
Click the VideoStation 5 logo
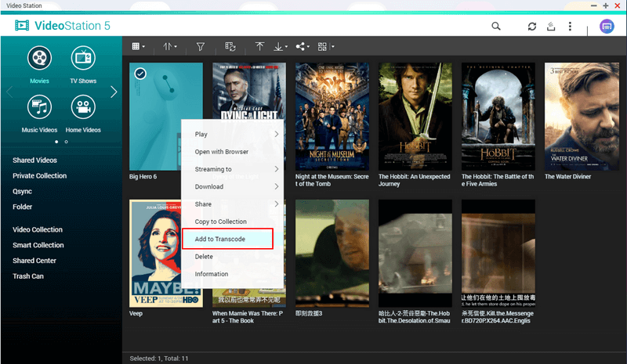coord(63,26)
